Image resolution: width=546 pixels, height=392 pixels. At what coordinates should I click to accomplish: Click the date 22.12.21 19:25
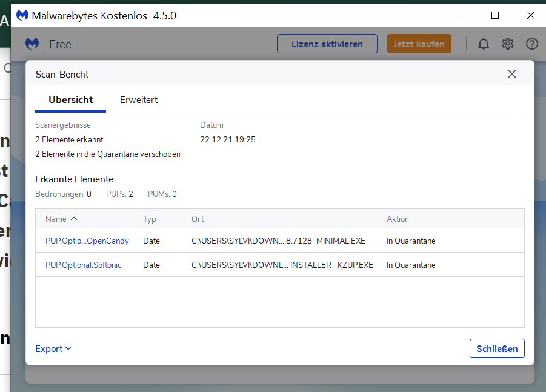pos(228,139)
